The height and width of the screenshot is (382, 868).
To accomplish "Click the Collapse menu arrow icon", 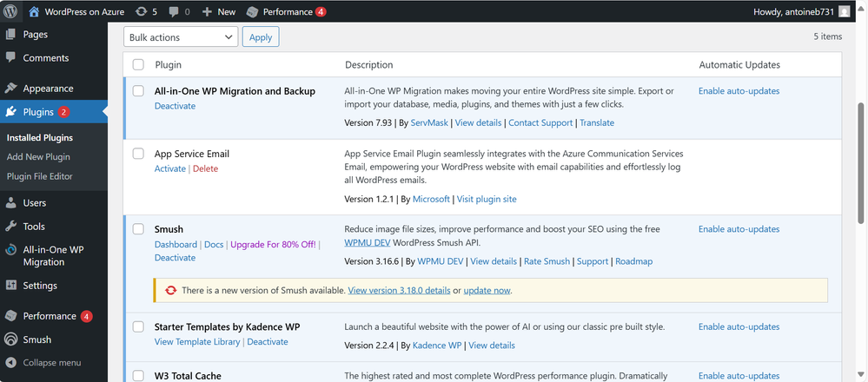I will click(10, 363).
